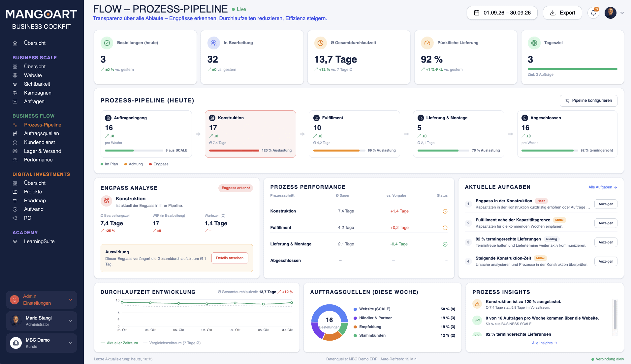The image size is (631, 364).
Task: Click Pipeline konfigurieren button
Action: pyautogui.click(x=588, y=100)
